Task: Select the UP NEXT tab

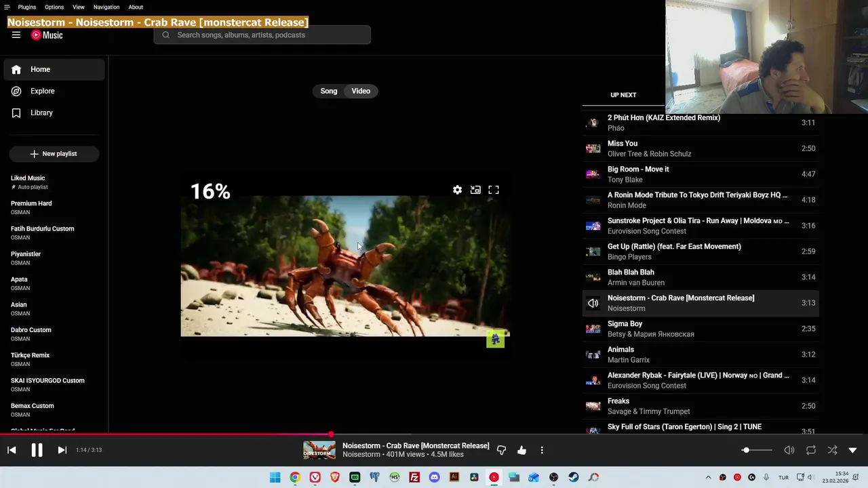Action: point(623,95)
